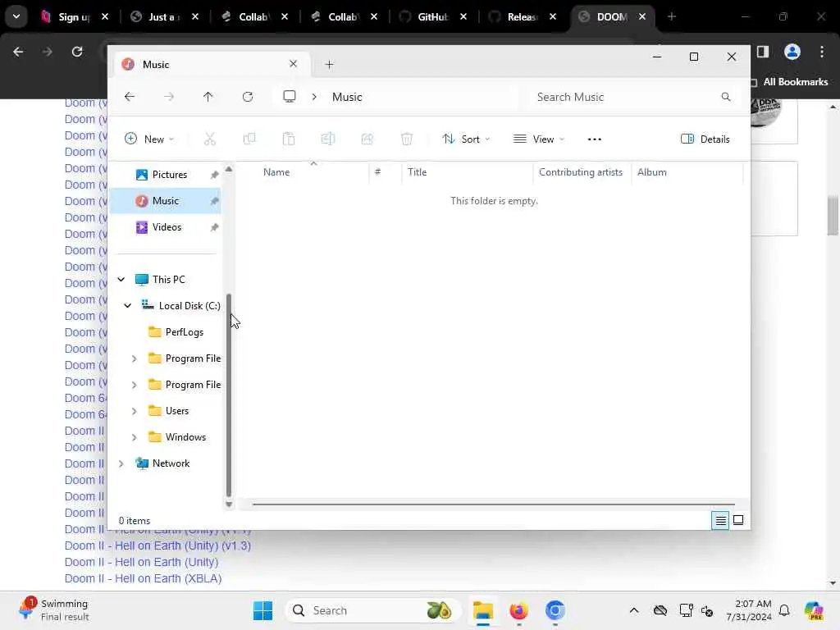This screenshot has width=840, height=630.
Task: Open Chrome tab search dropdown
Action: click(x=16, y=16)
